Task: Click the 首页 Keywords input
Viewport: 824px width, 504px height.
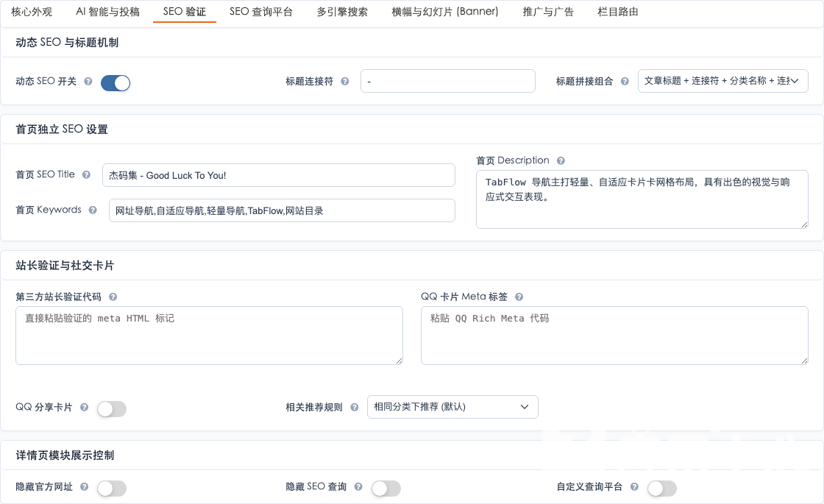Action: (282, 210)
